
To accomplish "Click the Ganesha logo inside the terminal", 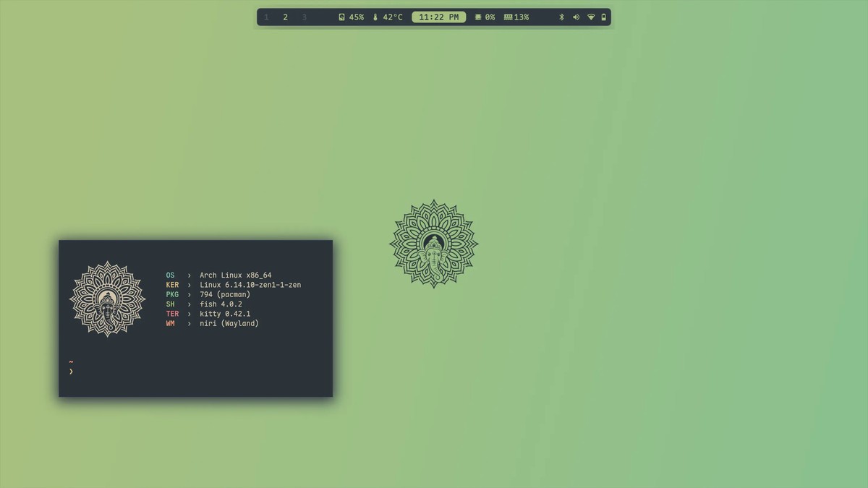I will [x=107, y=299].
